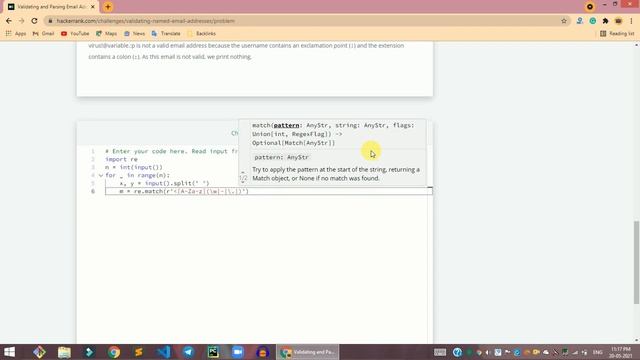Open the Reading list

point(617,33)
